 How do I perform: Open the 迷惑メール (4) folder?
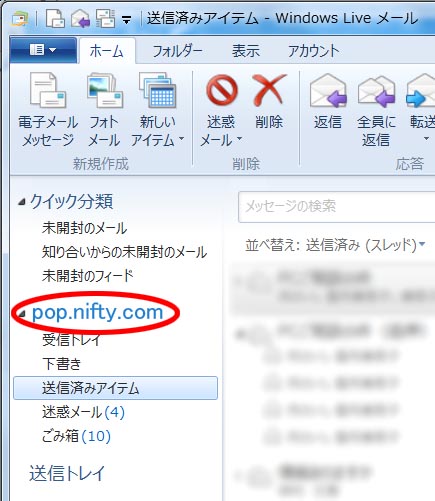click(x=83, y=412)
